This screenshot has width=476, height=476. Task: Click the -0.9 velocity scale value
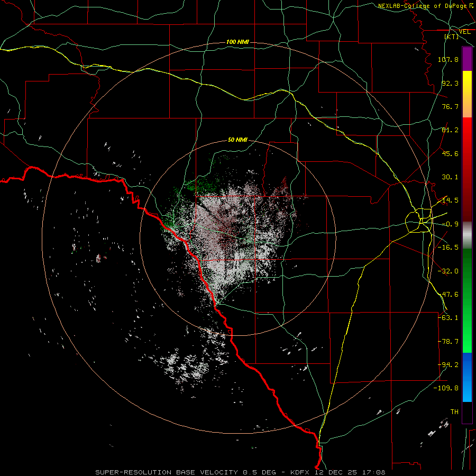pyautogui.click(x=450, y=224)
